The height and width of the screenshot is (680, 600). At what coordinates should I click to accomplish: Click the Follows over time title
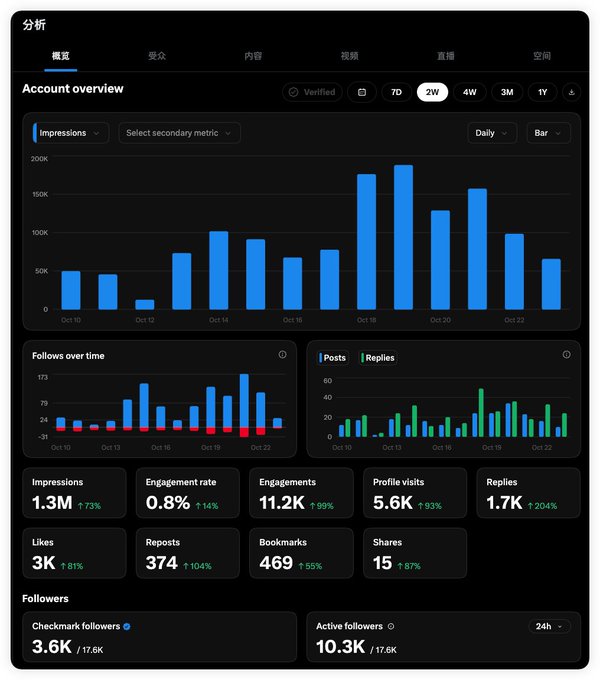pos(68,356)
